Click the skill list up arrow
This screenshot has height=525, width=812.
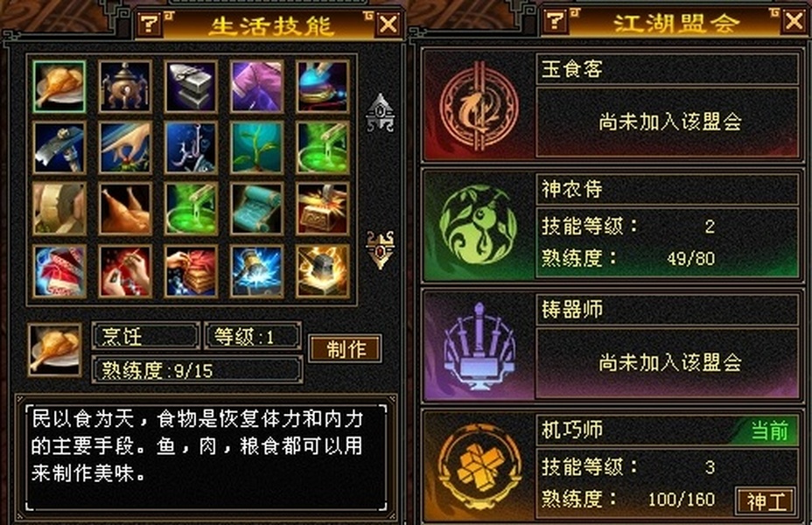coord(381,113)
